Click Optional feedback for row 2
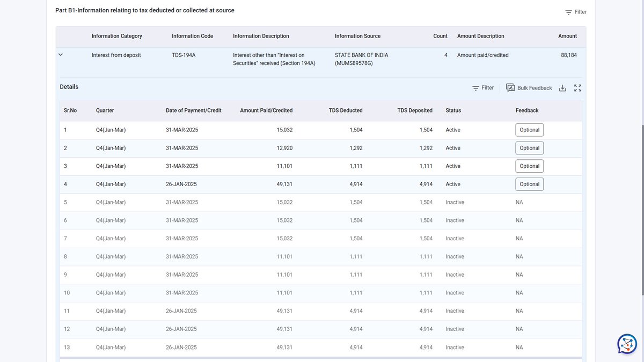The height and width of the screenshot is (362, 644). 530,148
